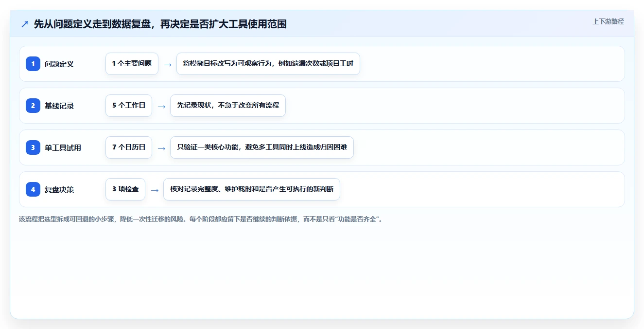Select the 基线记录 step label
The height and width of the screenshot is (329, 644).
point(59,106)
